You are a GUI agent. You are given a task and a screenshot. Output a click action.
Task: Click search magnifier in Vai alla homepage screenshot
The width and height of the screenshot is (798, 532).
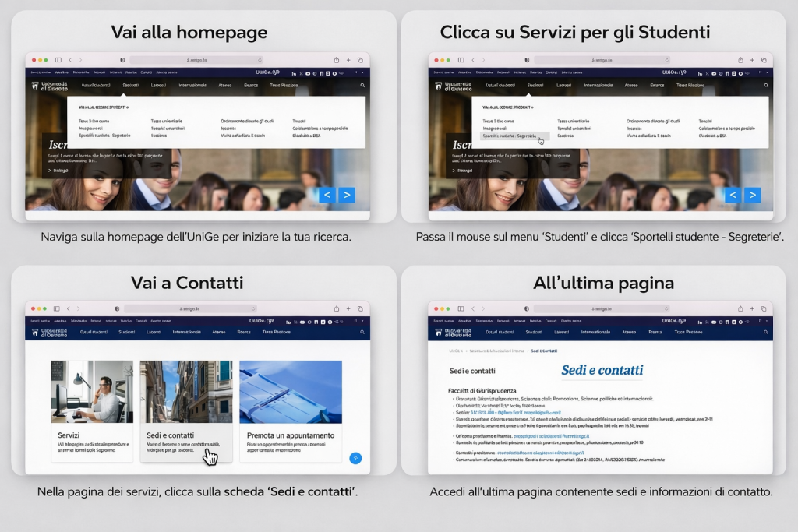[x=362, y=86]
